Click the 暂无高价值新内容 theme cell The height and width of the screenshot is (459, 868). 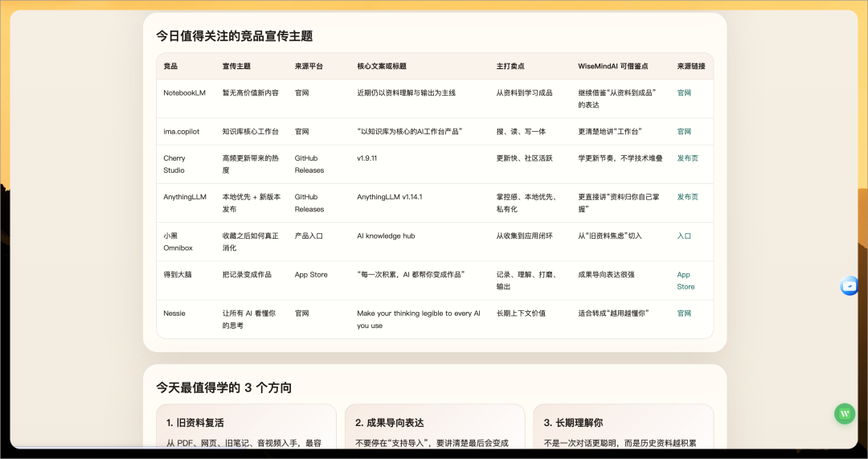click(x=251, y=93)
